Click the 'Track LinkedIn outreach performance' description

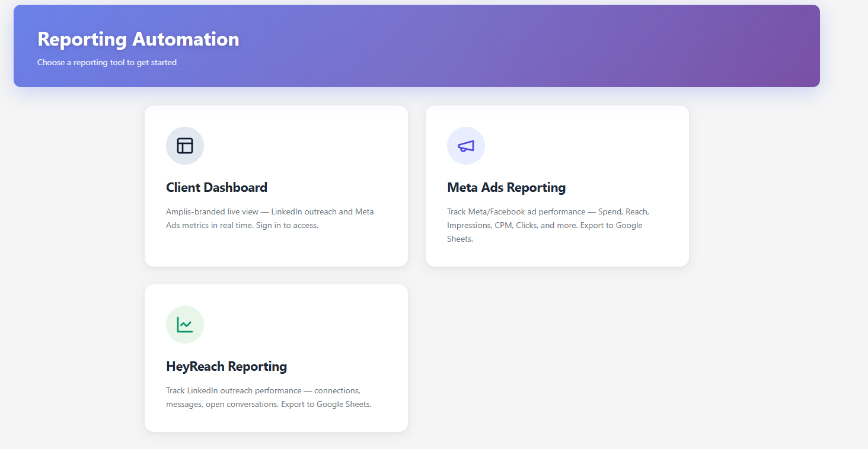point(269,397)
